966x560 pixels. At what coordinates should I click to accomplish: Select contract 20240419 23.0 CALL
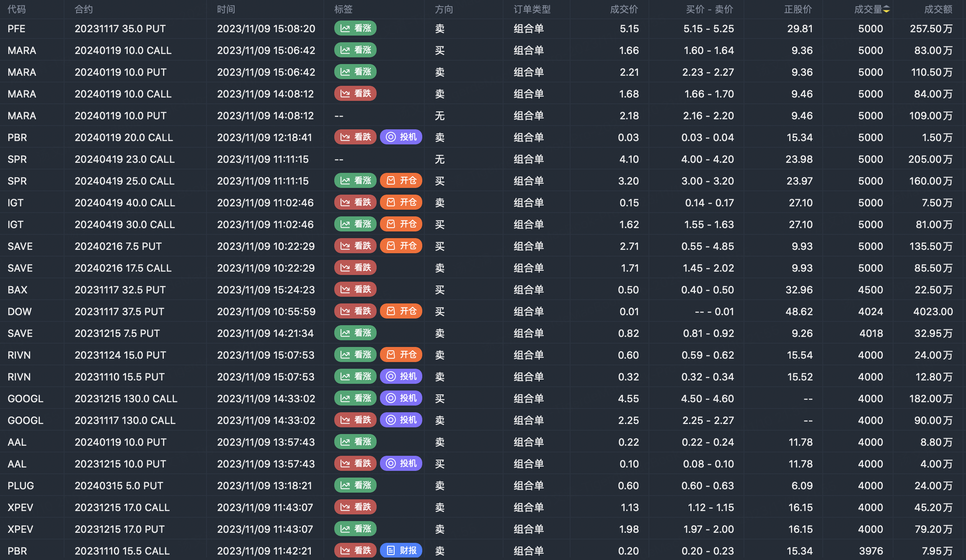click(124, 159)
